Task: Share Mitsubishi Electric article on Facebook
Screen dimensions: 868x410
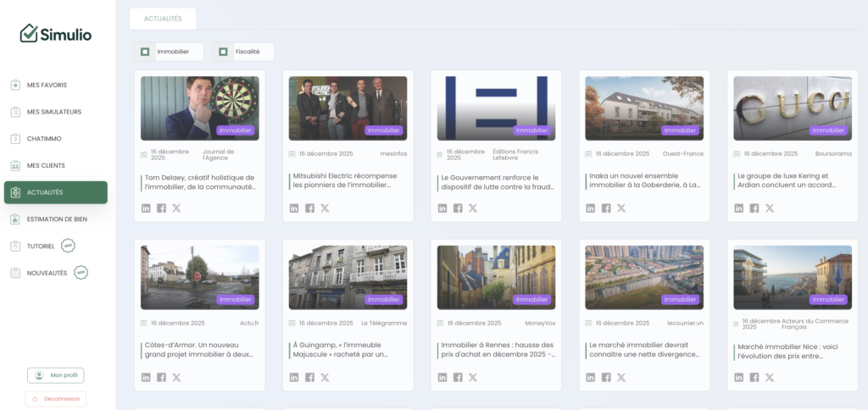Action: [x=309, y=208]
